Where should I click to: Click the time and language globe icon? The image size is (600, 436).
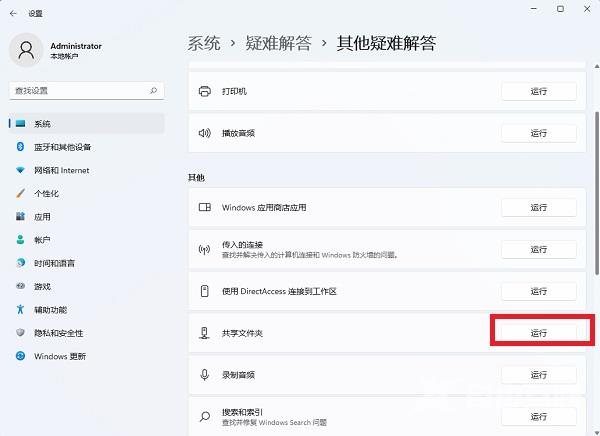click(20, 263)
